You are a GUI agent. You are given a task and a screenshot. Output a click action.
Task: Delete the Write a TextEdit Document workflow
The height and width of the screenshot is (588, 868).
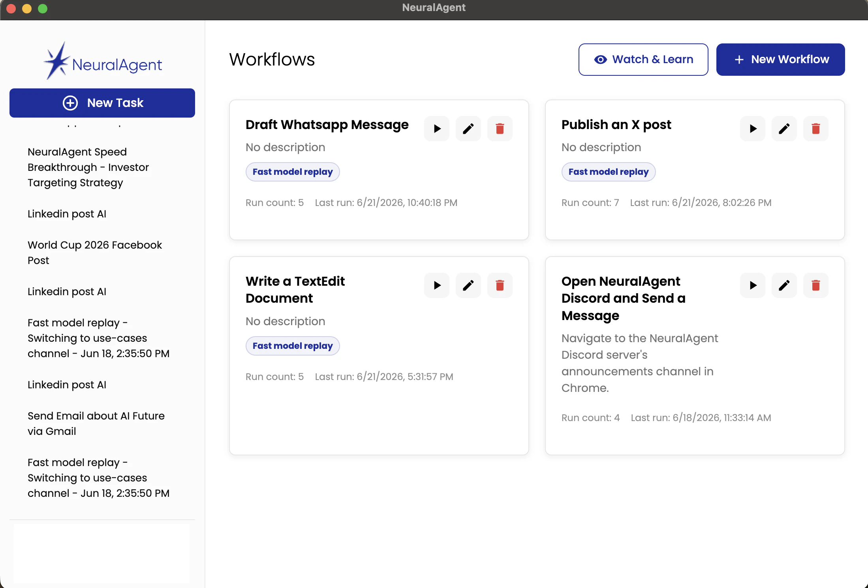(x=500, y=285)
